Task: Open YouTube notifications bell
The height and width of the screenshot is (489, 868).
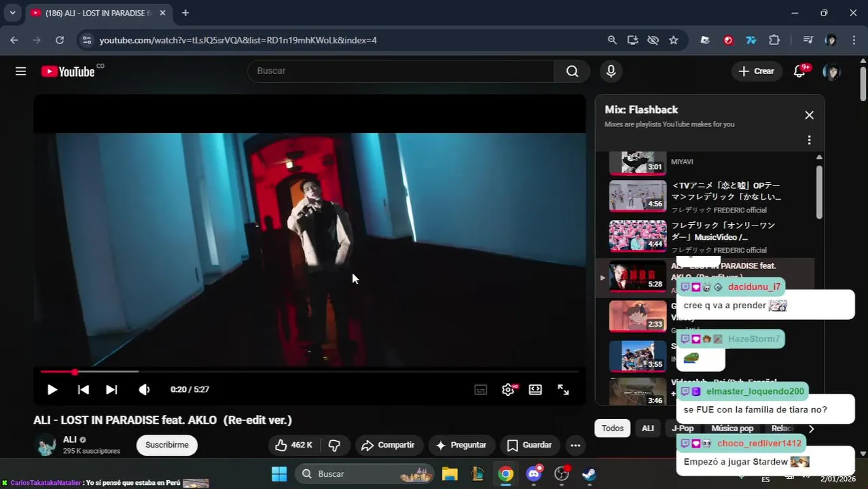Action: coord(800,71)
